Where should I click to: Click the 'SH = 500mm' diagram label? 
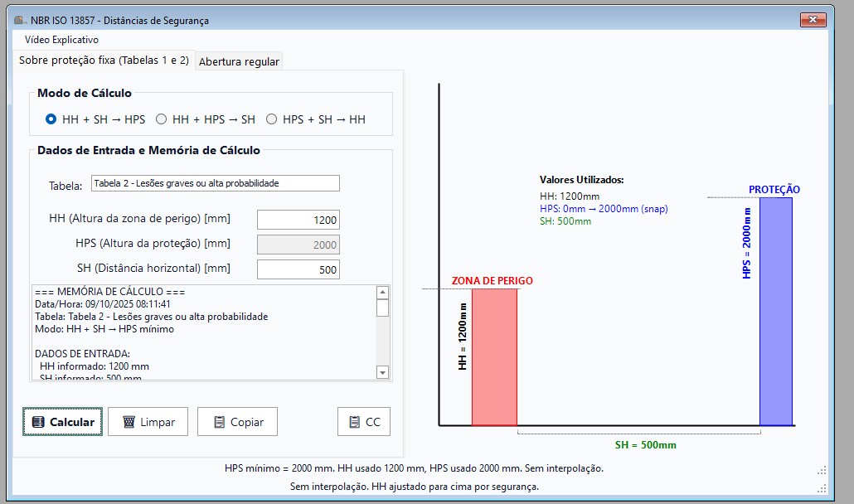pos(645,444)
